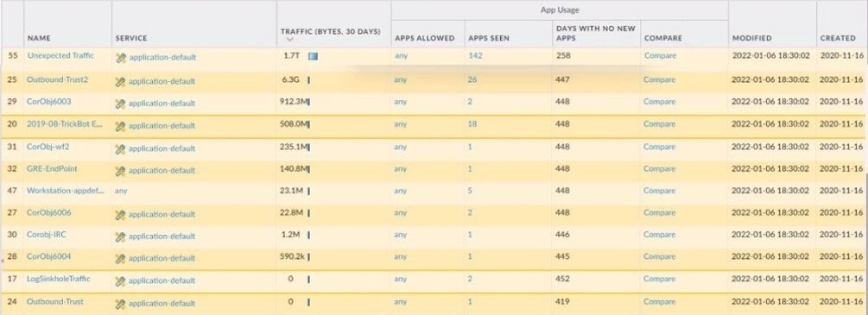Open Workstation-appdef rule link
The width and height of the screenshot is (868, 315).
[66, 191]
